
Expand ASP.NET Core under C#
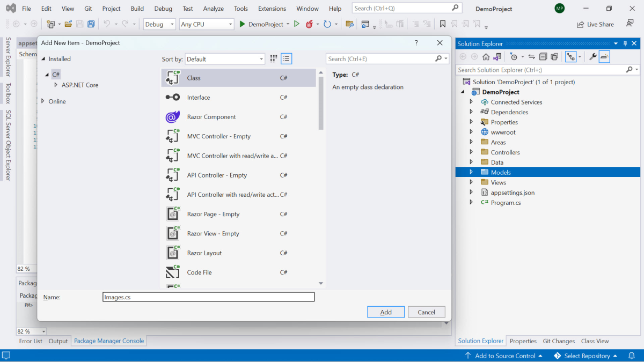click(x=56, y=85)
